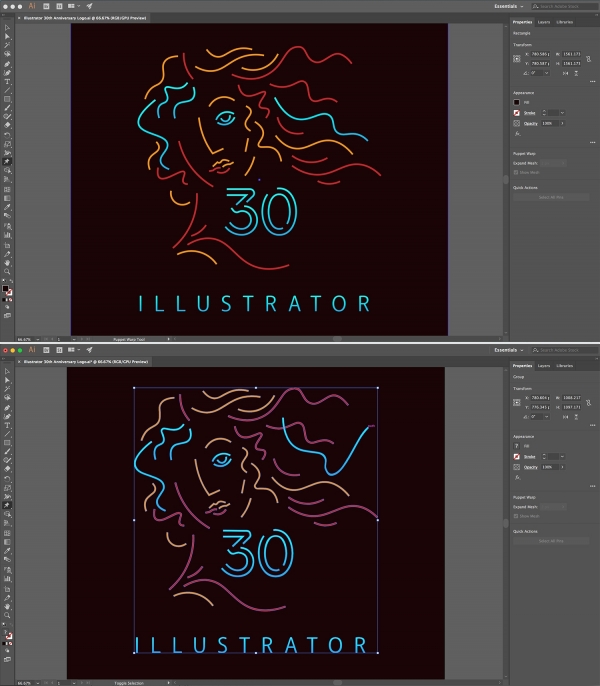Select the Selection tool in top window
Viewport: 600px width, 686px height.
[x=7, y=28]
